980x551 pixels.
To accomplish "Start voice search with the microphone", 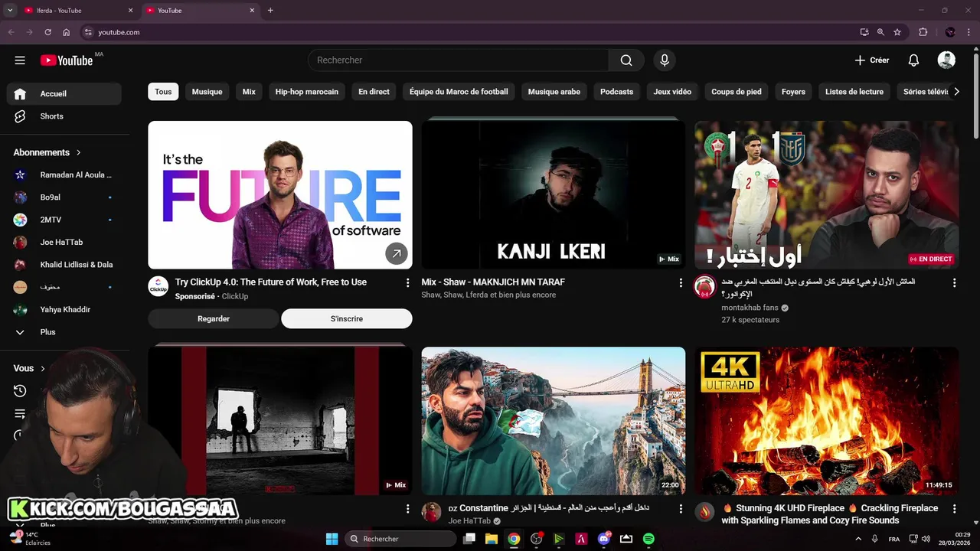I will [665, 60].
